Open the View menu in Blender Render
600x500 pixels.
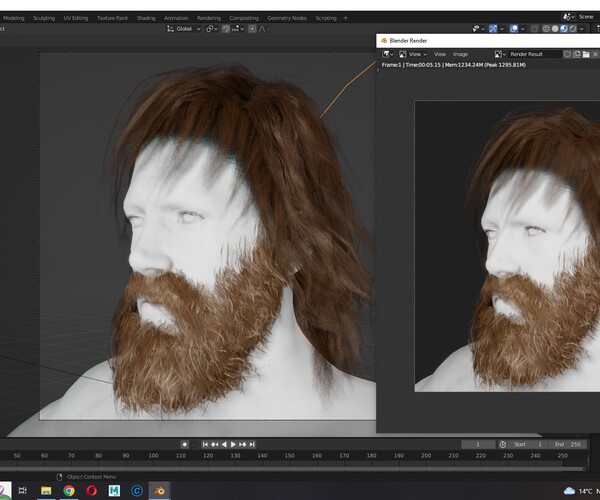(x=440, y=54)
